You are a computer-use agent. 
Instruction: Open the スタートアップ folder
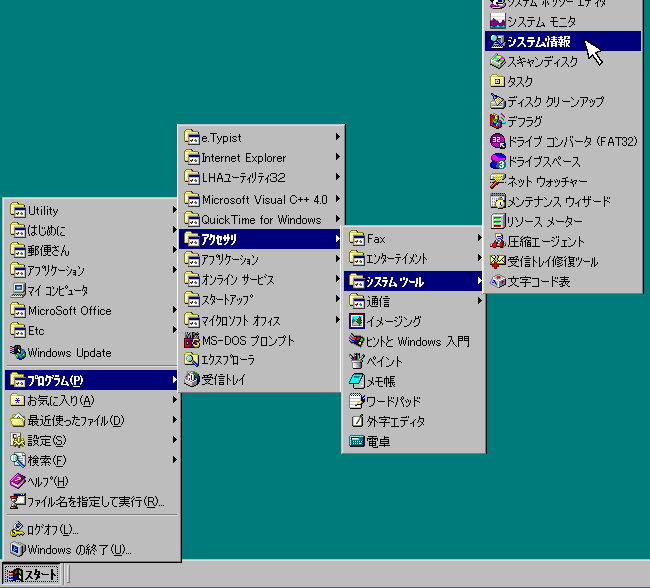pyautogui.click(x=260, y=299)
